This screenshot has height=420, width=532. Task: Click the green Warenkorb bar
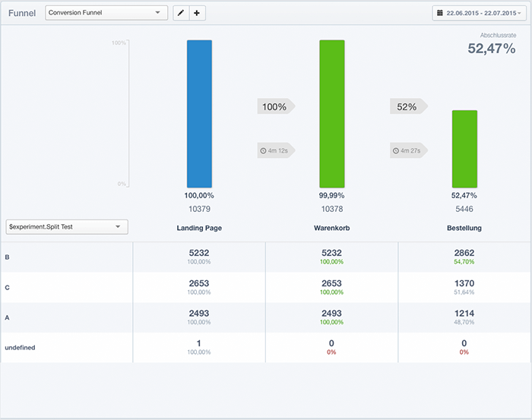[x=332, y=114]
